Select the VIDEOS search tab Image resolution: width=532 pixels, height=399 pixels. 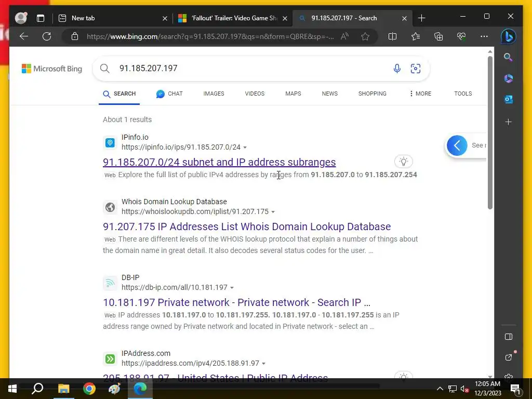tap(255, 94)
